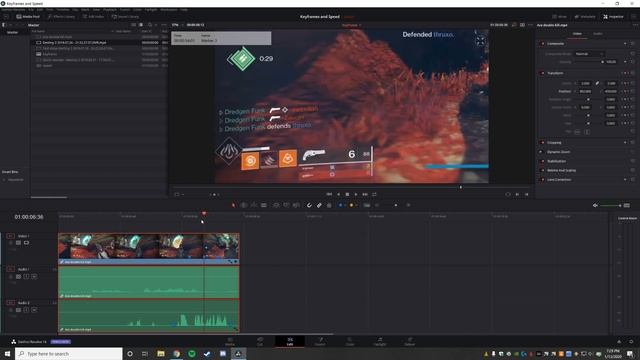Toggle the Linked Selection chain icon
Screen dimensions: 640x360
click(319, 205)
